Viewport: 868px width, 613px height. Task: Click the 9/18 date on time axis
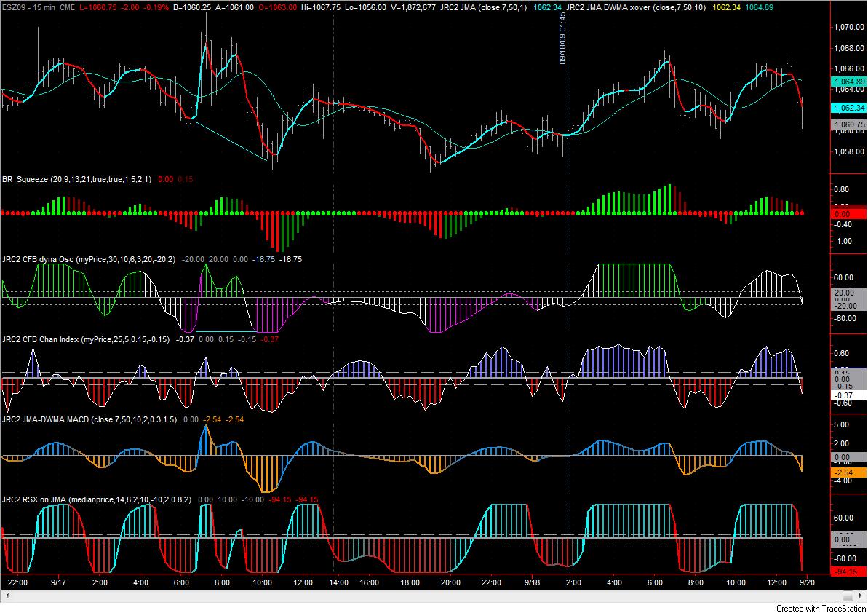click(x=532, y=582)
